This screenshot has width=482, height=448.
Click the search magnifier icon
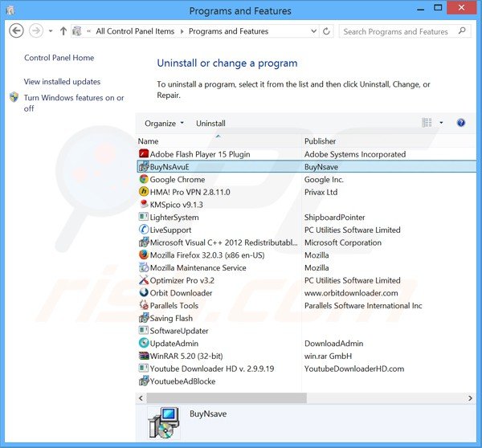tap(462, 31)
